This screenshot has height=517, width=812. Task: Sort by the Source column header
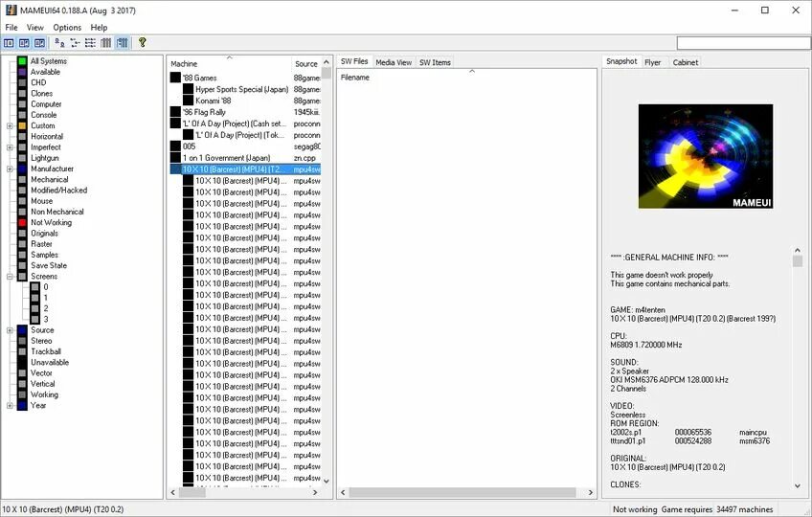306,64
